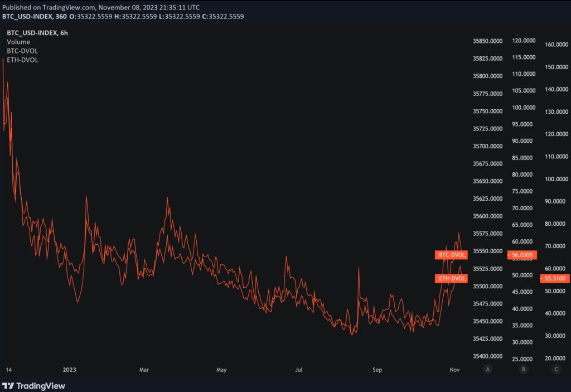The height and width of the screenshot is (392, 571).
Task: Click the ETH-DVOL orange series label flag
Action: click(451, 278)
